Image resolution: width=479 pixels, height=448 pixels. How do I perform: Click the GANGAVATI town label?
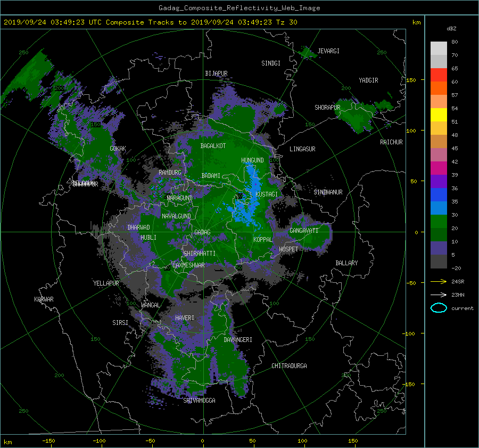point(304,231)
